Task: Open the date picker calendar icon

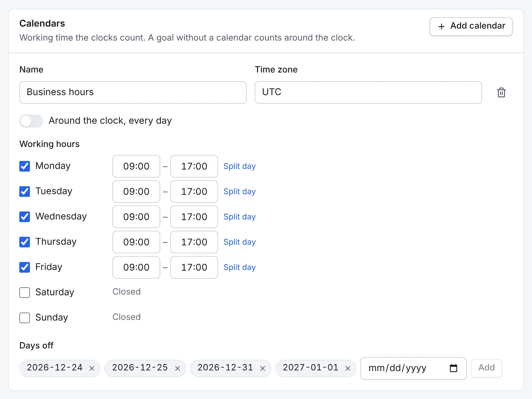Action: (454, 368)
